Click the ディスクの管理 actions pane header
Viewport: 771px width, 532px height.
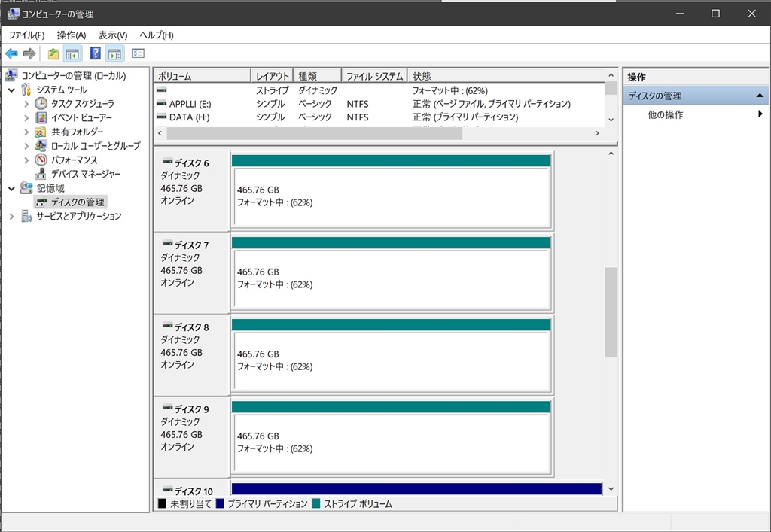696,96
